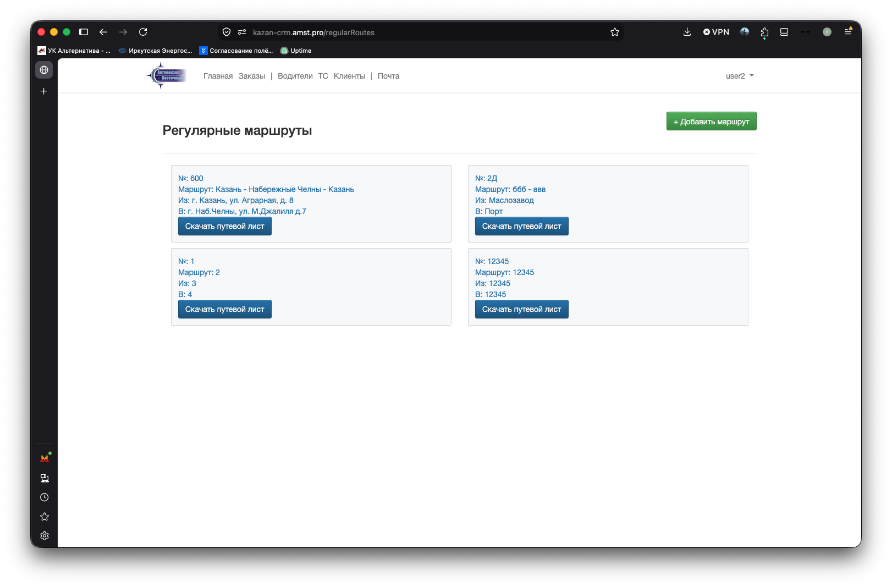Select the globe workspace icon in sidebar
Screen dimensions: 892x588
[x=44, y=70]
